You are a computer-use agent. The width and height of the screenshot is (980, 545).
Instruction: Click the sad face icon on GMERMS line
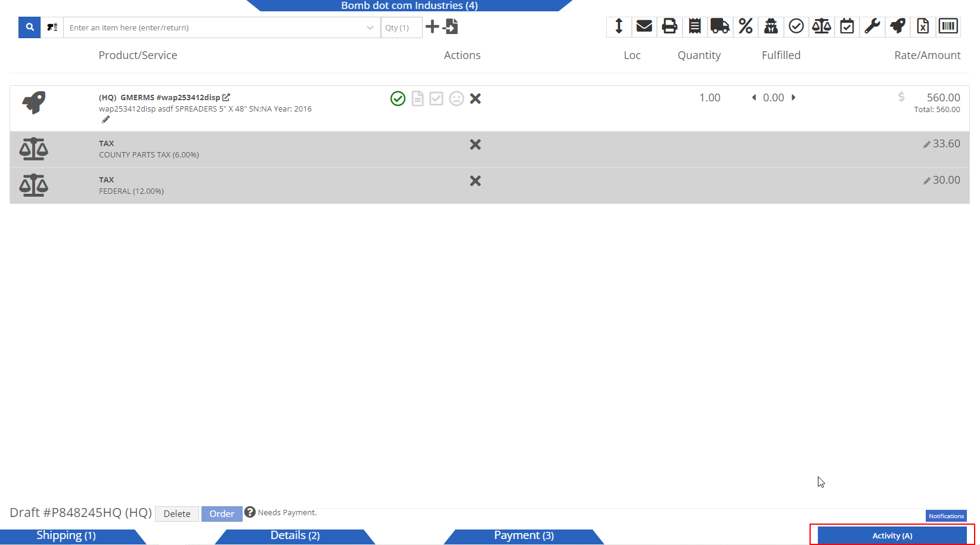coord(457,98)
